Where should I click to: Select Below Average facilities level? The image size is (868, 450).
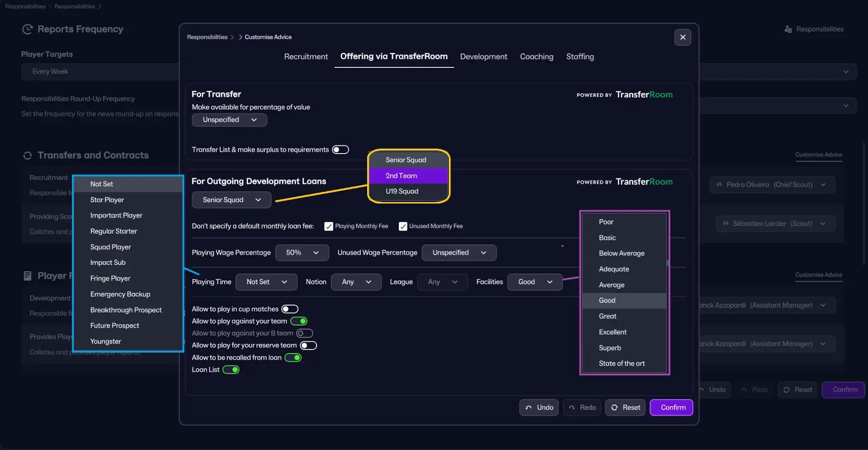[624, 254]
